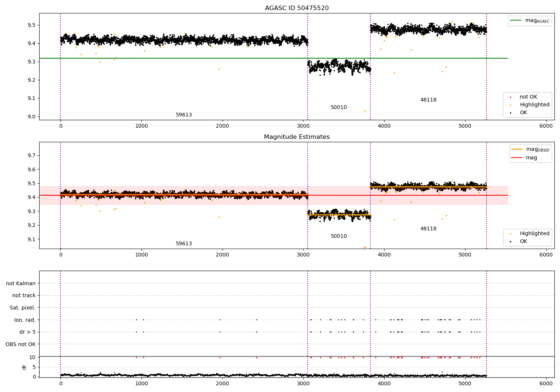
Task: Click the 'not Kalman' row label
Action: click(x=21, y=284)
